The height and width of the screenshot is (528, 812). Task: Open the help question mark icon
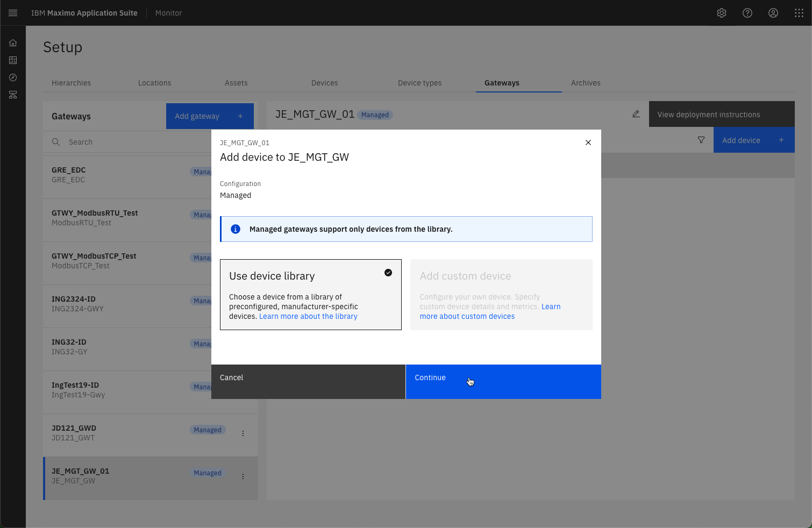[x=747, y=13]
